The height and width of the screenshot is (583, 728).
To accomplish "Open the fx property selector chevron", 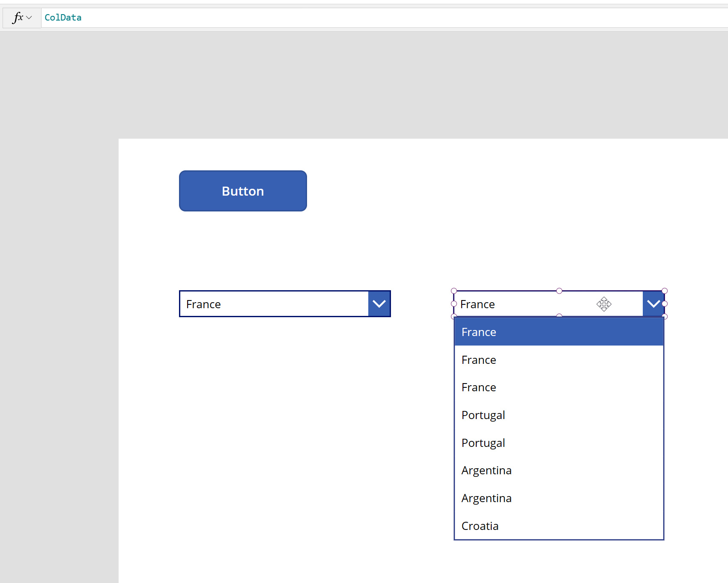I will [x=29, y=18].
